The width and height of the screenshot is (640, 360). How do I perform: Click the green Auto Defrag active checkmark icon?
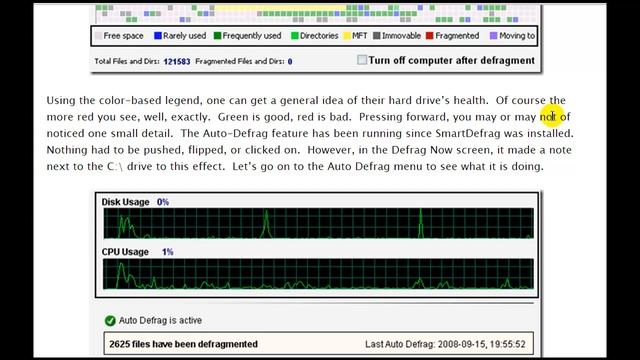(110, 321)
